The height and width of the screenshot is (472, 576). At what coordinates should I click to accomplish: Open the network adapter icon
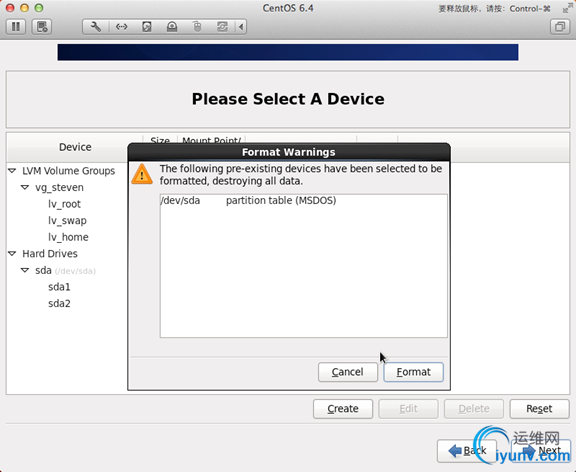coord(121,27)
